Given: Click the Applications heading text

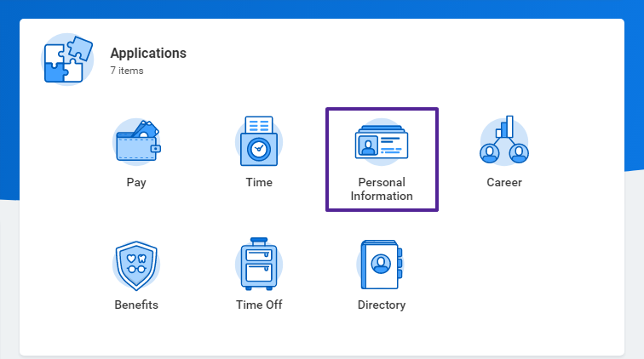Looking at the screenshot, I should [x=148, y=53].
